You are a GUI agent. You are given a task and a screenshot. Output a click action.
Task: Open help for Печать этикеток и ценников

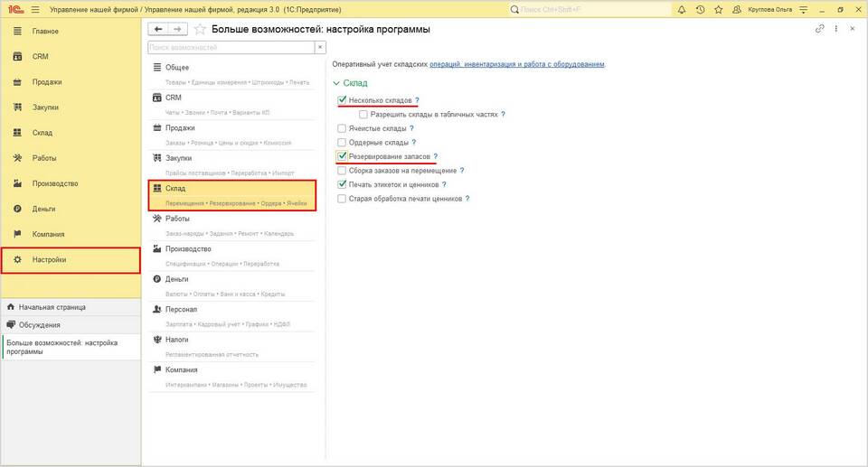444,184
